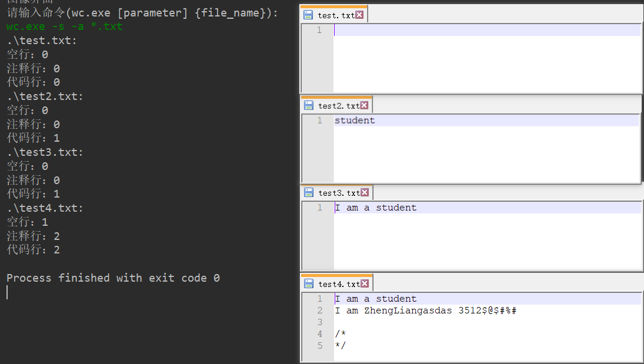
Task: Click the save icon on test.txt tab
Action: pos(308,14)
